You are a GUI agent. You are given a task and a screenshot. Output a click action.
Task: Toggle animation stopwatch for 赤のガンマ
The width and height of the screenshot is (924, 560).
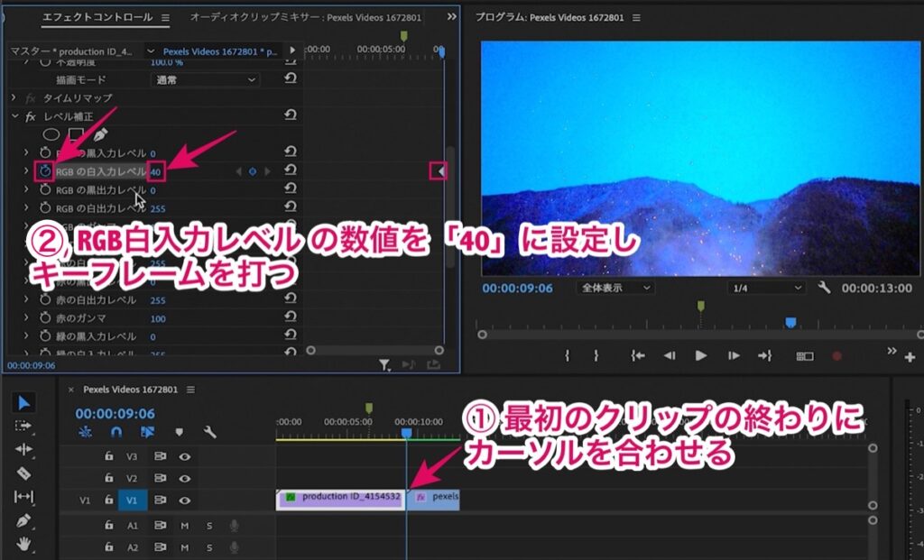[x=45, y=318]
